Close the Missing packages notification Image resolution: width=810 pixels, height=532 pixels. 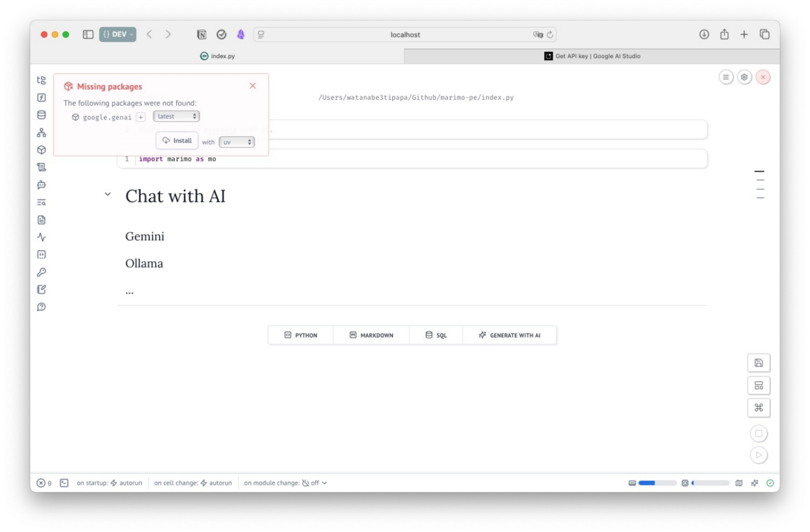(253, 86)
